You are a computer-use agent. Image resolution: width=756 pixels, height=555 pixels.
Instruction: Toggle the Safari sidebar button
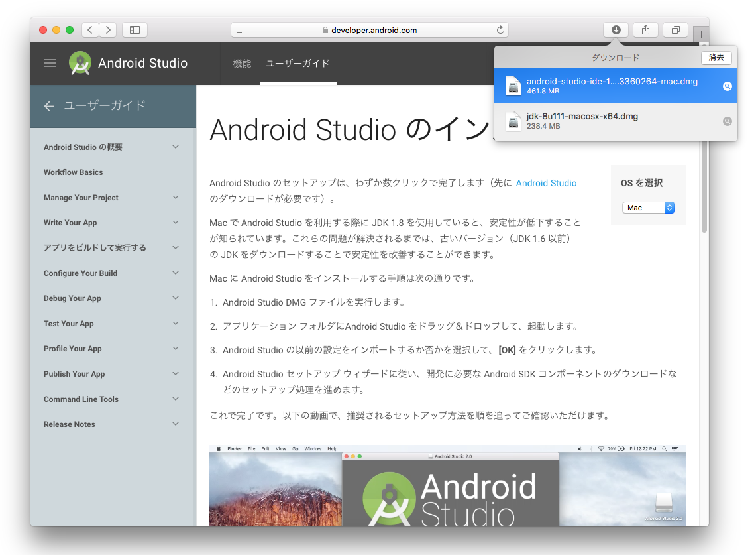[x=135, y=30]
